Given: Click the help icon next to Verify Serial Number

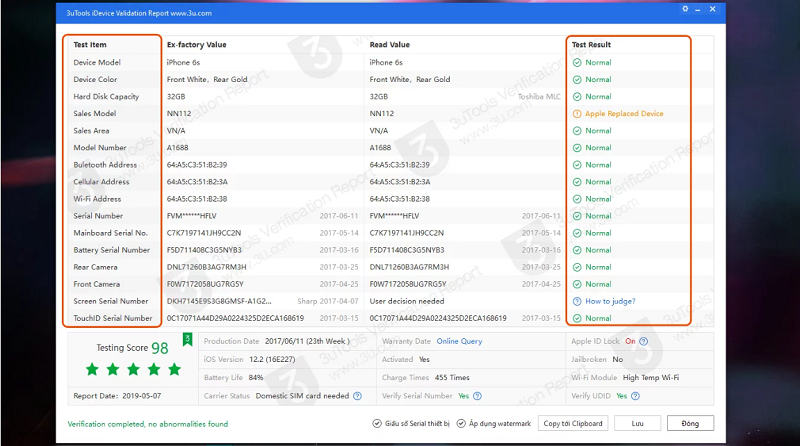Looking at the screenshot, I should point(477,396).
